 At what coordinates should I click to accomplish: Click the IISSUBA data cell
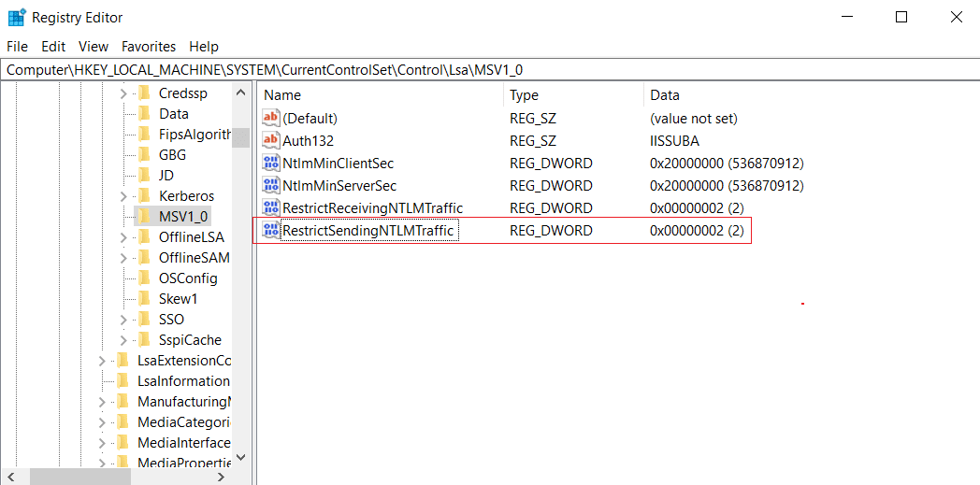tap(674, 141)
